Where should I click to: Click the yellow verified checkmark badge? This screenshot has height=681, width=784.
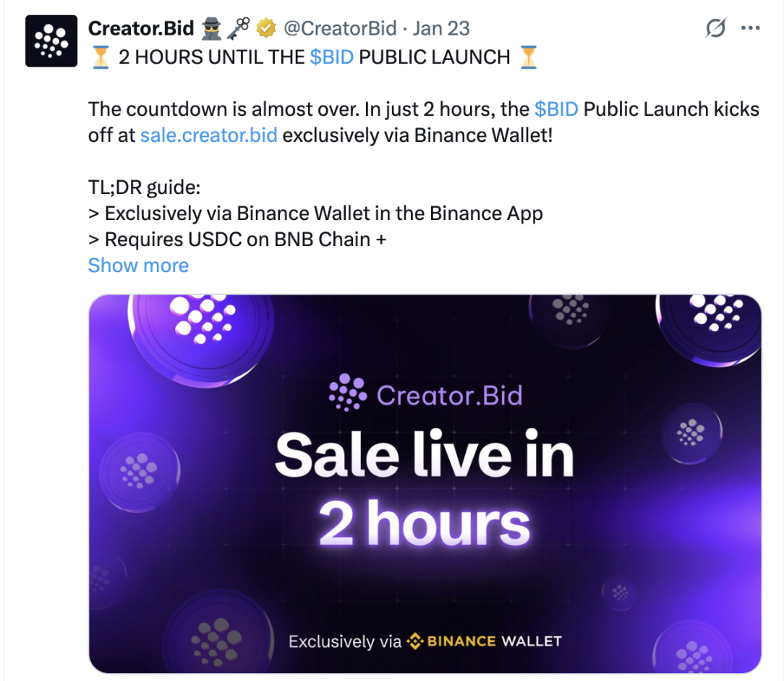[x=266, y=28]
